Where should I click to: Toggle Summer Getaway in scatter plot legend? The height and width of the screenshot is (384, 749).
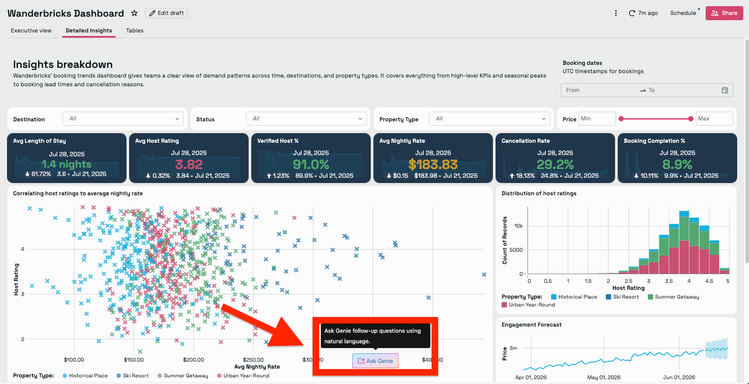coord(182,376)
